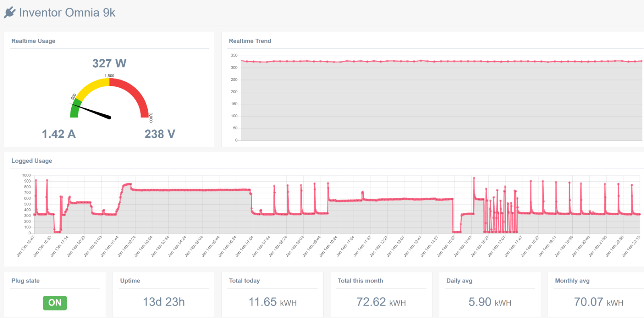Select the Daily avg card heading

click(x=459, y=281)
